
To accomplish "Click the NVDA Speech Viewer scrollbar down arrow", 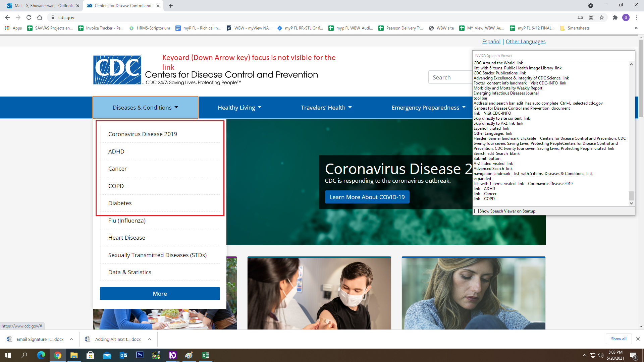I will 631,203.
